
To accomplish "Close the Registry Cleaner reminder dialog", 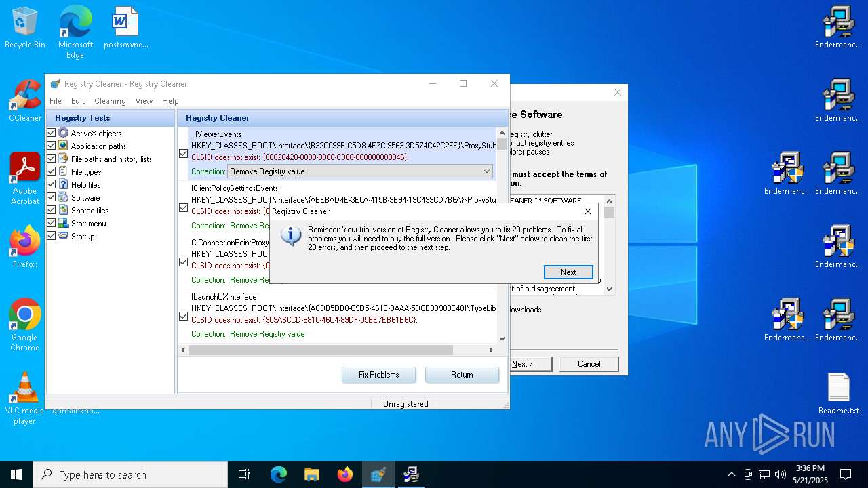I will tap(588, 211).
